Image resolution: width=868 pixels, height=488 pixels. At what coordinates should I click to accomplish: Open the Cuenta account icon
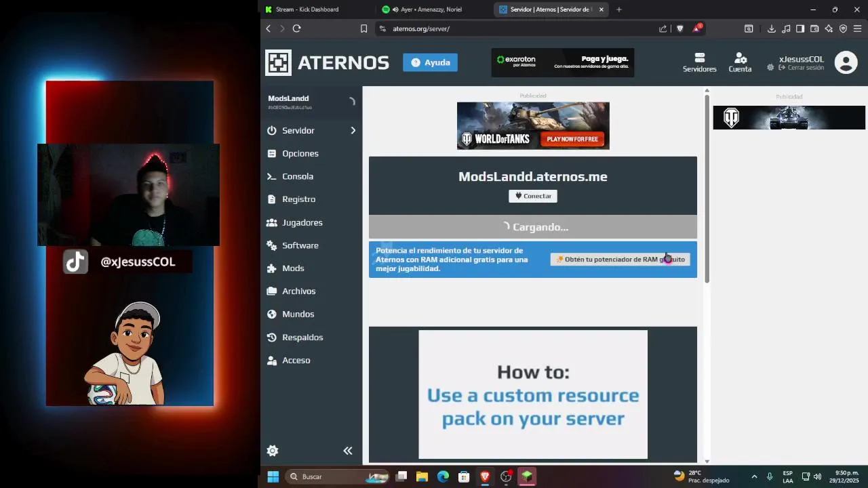click(740, 63)
